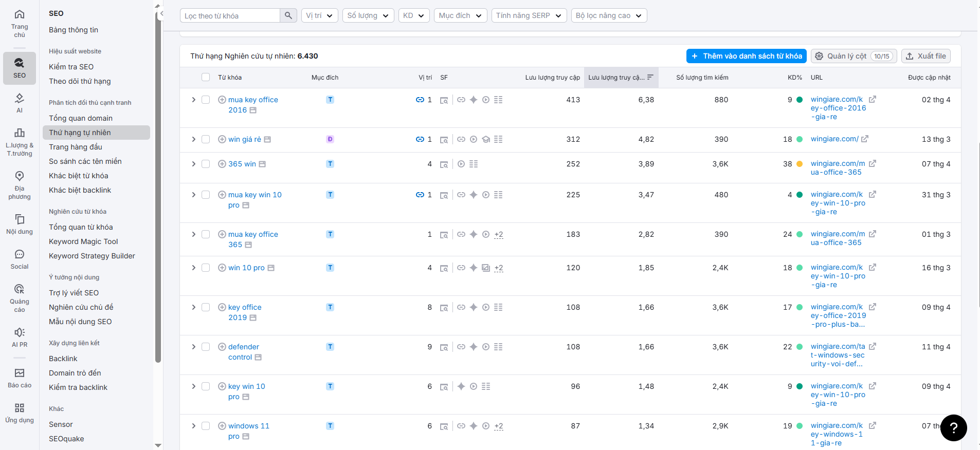
Task: Open external link for wingiare.com/ homepage URL
Action: (865, 139)
